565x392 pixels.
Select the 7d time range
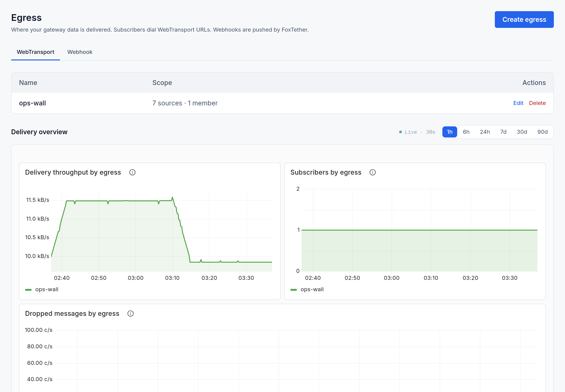pyautogui.click(x=503, y=132)
